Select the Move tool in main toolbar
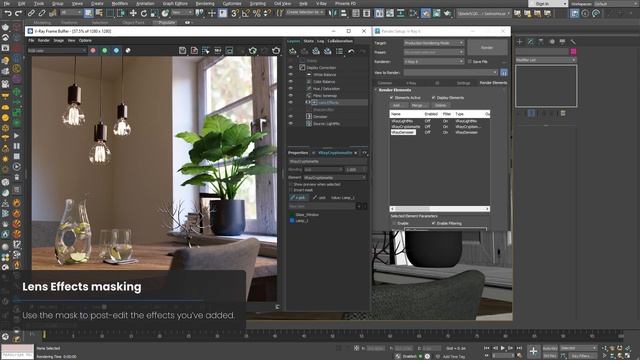The width and height of the screenshot is (640, 360). tap(133, 13)
